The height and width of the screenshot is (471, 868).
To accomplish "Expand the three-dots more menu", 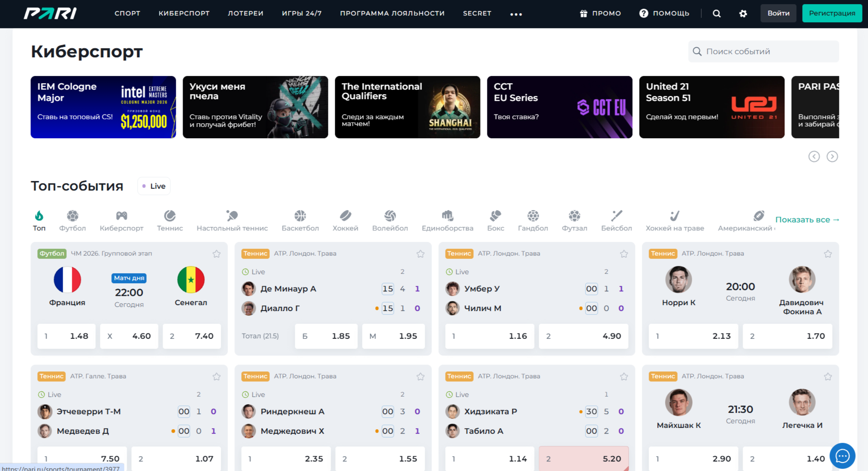I will click(x=516, y=14).
